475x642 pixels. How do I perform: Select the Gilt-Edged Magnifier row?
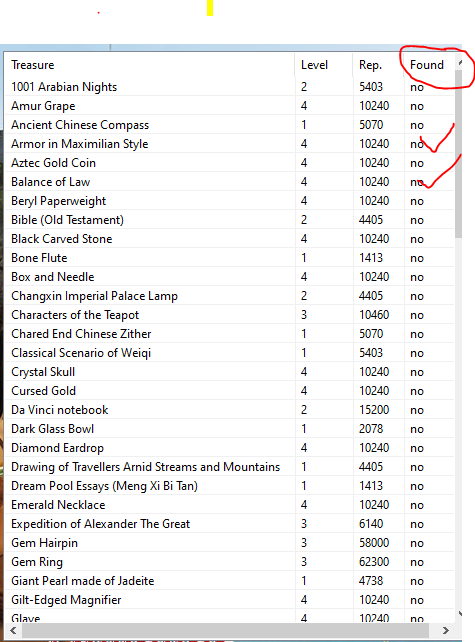(x=230, y=600)
